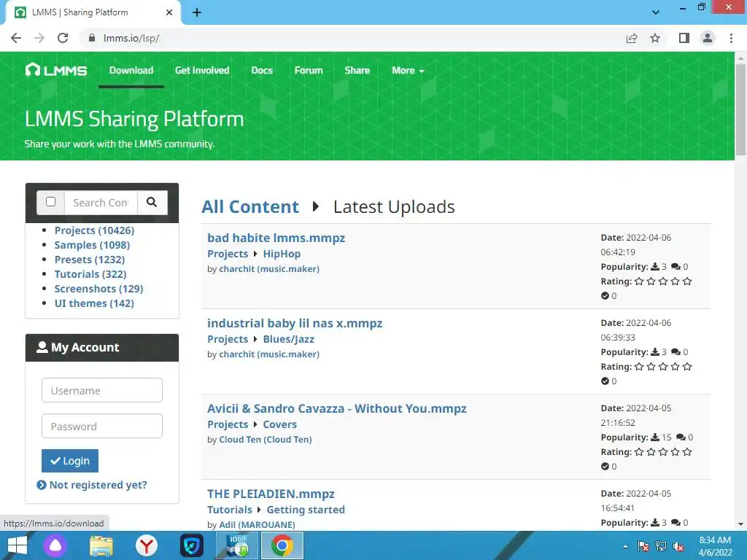747x560 pixels.
Task: View Cloud Ten author profile
Action: [266, 440]
